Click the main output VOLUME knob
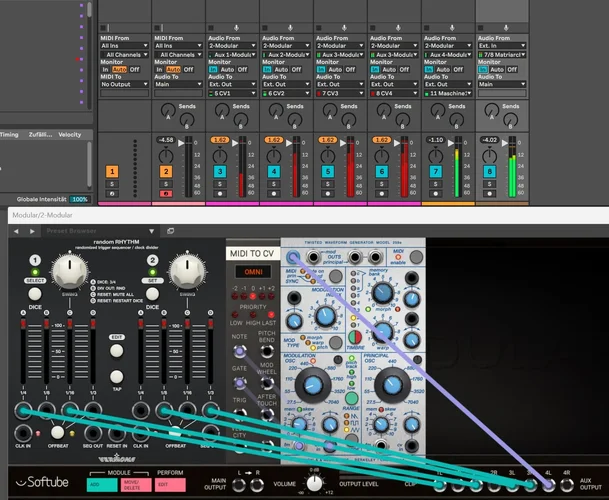This screenshot has height=500, width=609. tap(315, 484)
